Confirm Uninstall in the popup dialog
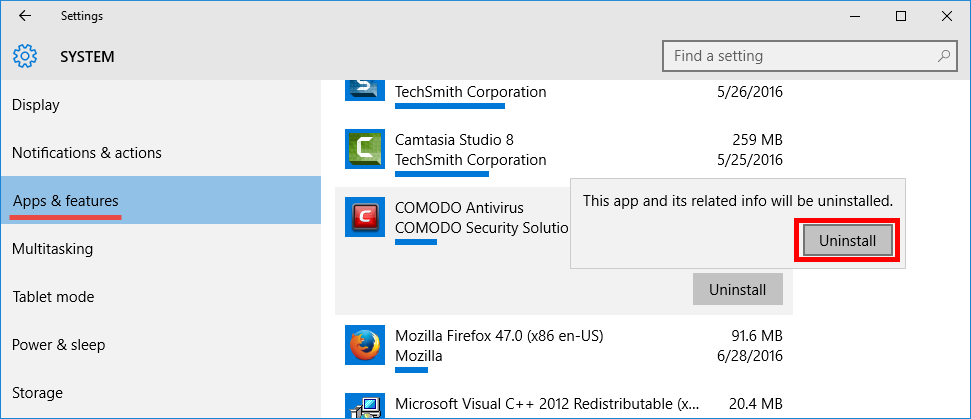The height and width of the screenshot is (419, 971). click(x=847, y=241)
